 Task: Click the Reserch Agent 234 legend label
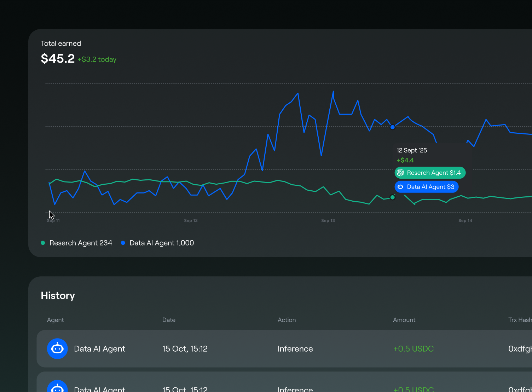81,243
